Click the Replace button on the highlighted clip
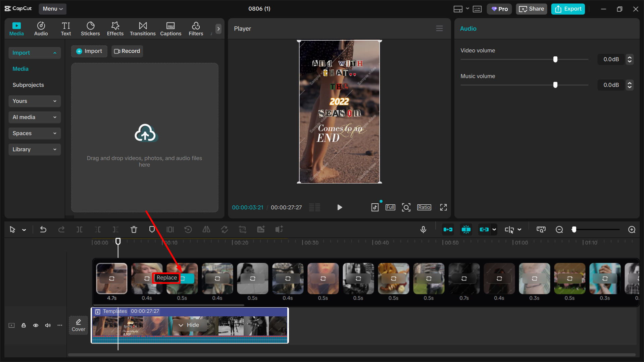644x362 pixels. (x=166, y=278)
